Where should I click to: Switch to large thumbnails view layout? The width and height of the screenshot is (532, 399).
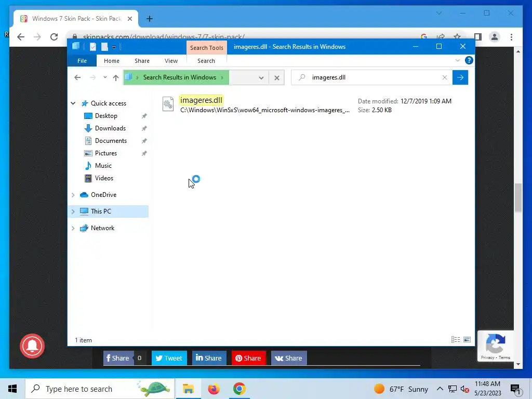point(467,340)
